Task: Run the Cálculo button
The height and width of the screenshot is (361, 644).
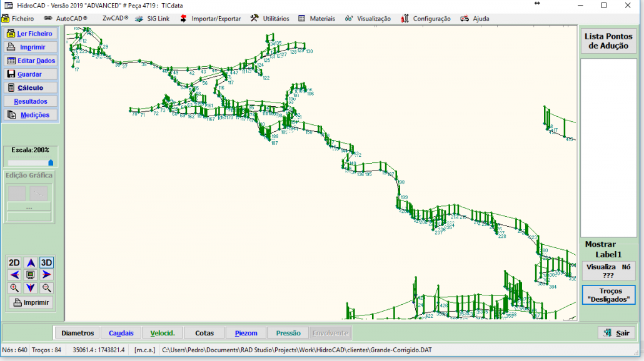Action: pyautogui.click(x=31, y=88)
